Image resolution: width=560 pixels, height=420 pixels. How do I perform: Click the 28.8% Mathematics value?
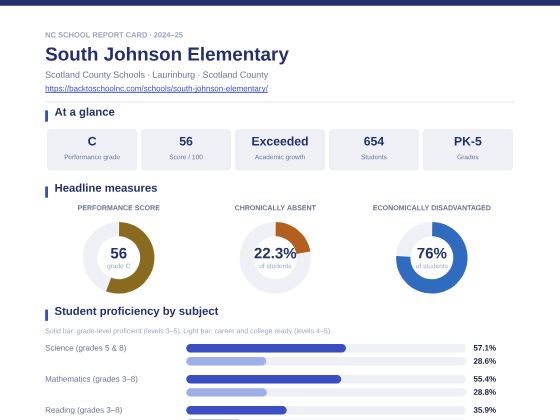coord(485,392)
